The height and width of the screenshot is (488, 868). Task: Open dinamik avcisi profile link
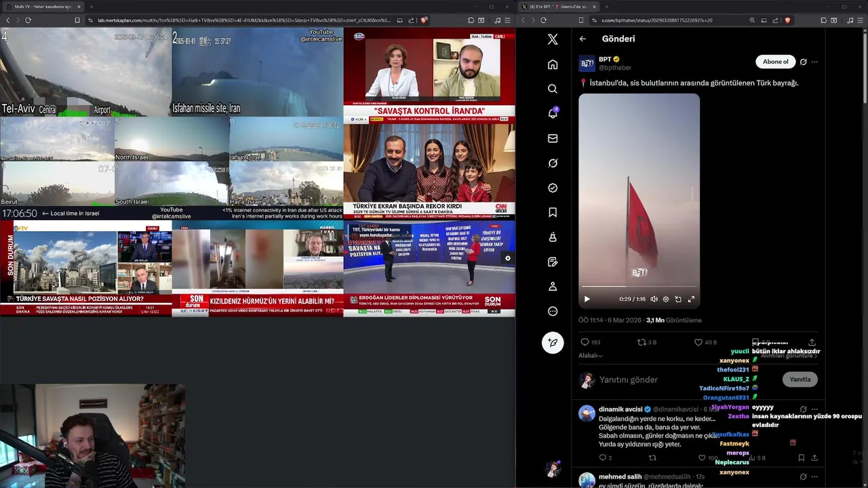point(620,409)
